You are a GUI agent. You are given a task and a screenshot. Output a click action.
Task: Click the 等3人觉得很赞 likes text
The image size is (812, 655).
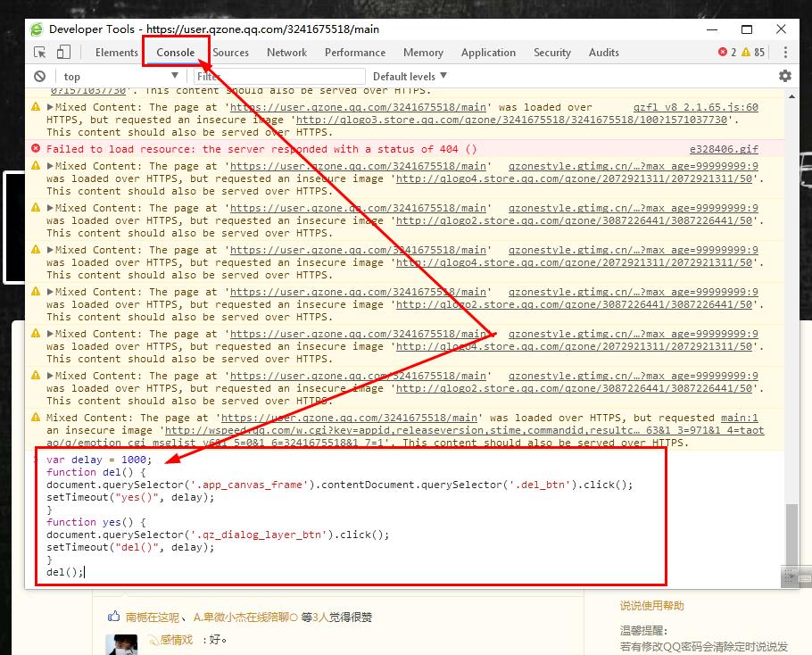336,618
